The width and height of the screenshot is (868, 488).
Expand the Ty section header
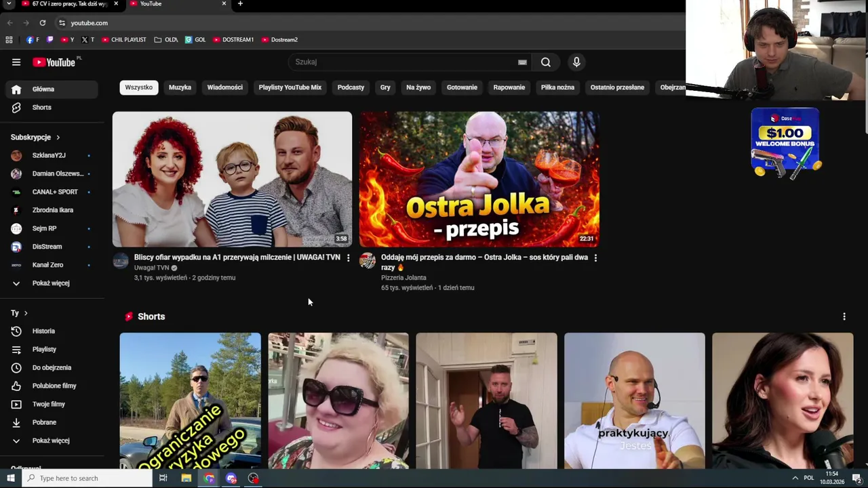point(19,313)
